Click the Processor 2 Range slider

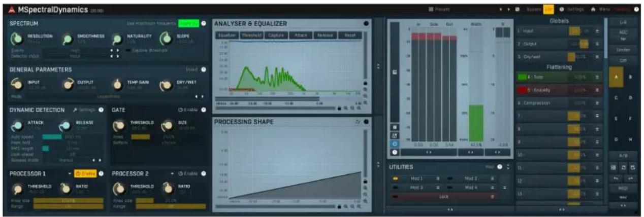tap(171, 206)
